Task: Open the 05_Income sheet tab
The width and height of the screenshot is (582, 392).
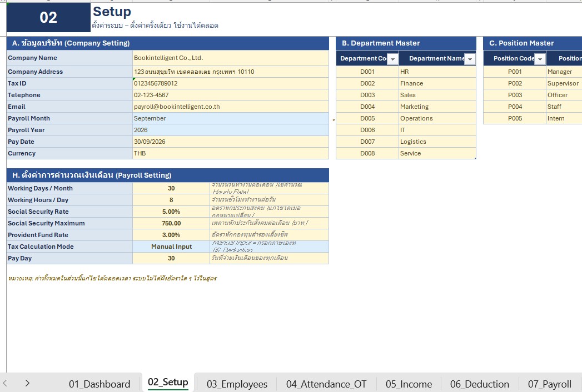Action: pos(409,384)
